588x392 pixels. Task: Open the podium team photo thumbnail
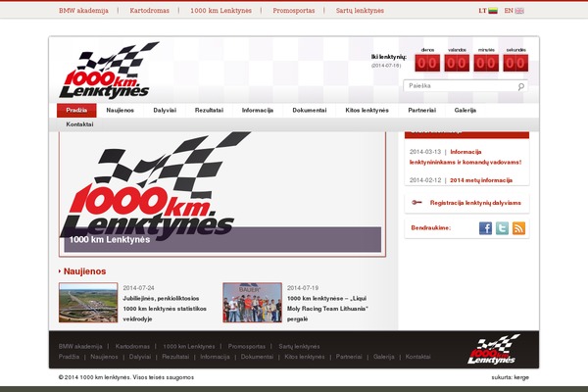click(x=252, y=303)
